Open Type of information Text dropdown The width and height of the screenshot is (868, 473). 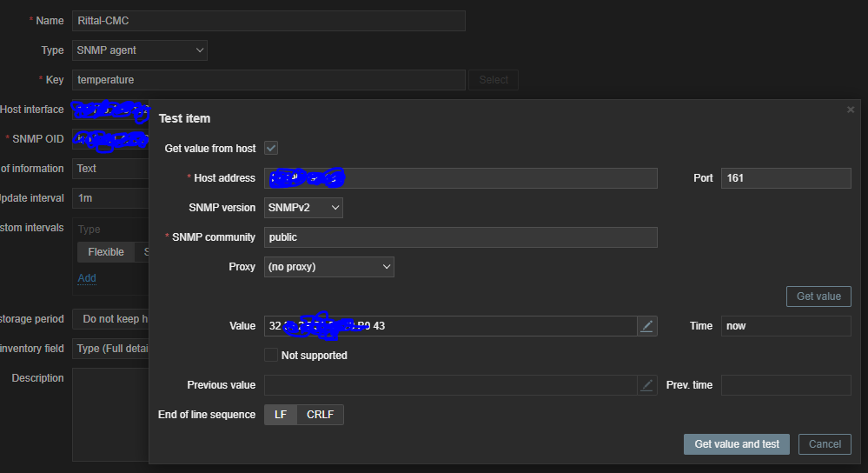110,169
